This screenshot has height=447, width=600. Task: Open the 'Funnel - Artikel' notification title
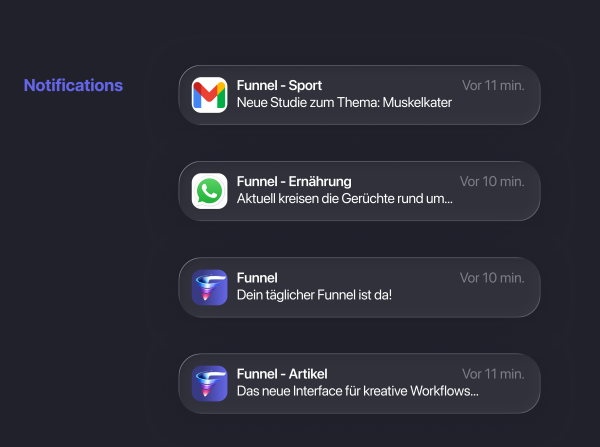tap(282, 373)
